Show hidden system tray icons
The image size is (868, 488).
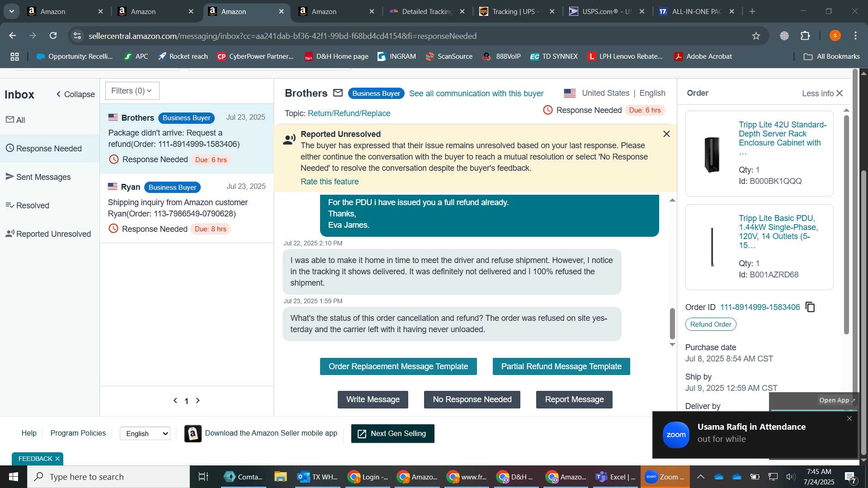(x=701, y=477)
